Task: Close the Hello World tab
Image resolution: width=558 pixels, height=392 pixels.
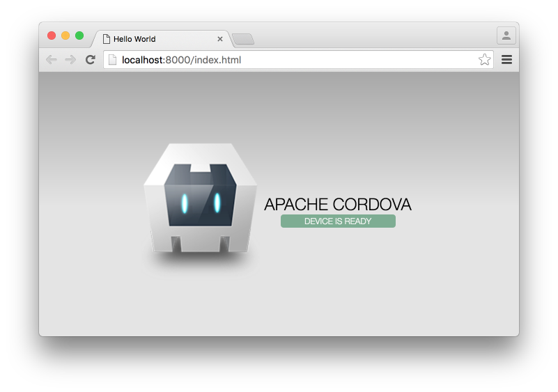Action: pyautogui.click(x=220, y=39)
